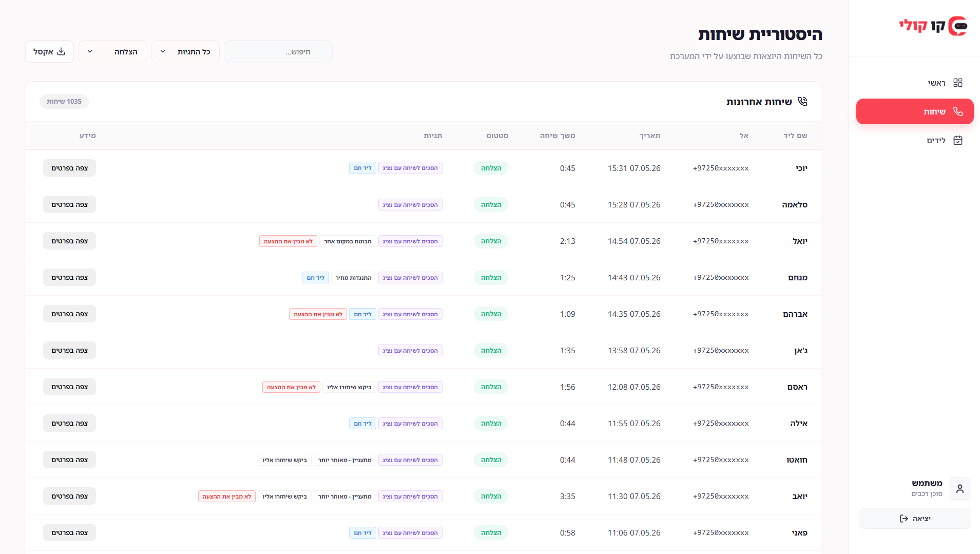Open the הצלחה status filter dropdown

[113, 51]
